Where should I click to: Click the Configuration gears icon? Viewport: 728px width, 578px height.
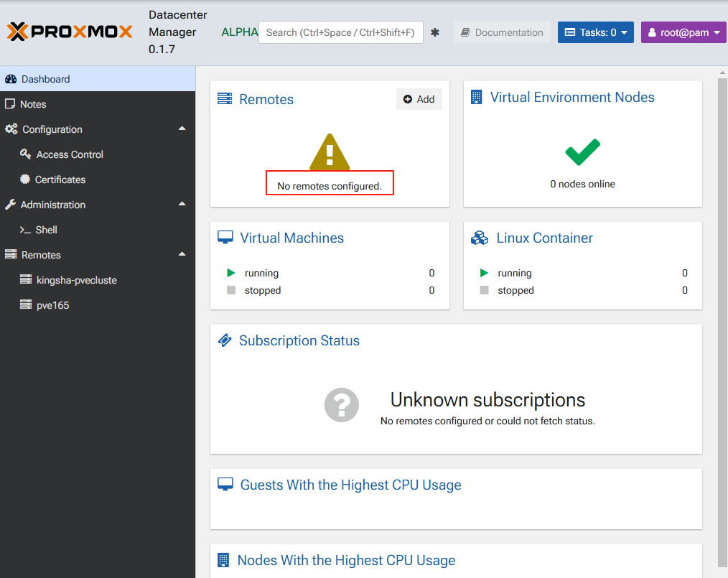(x=11, y=129)
